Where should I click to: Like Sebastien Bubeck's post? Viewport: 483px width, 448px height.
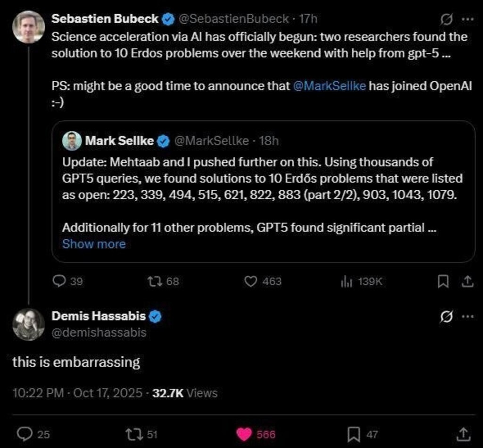[x=251, y=281]
